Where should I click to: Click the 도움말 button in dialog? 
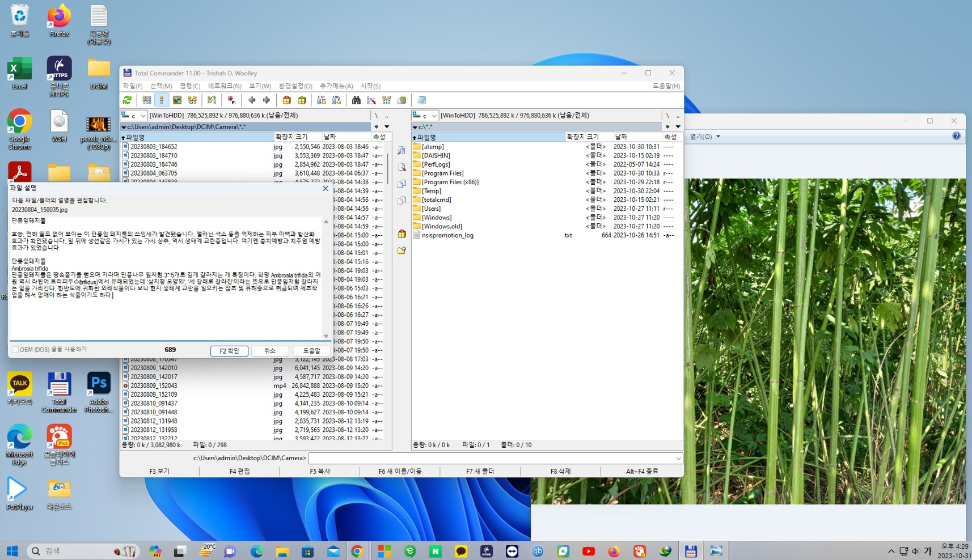coord(311,351)
